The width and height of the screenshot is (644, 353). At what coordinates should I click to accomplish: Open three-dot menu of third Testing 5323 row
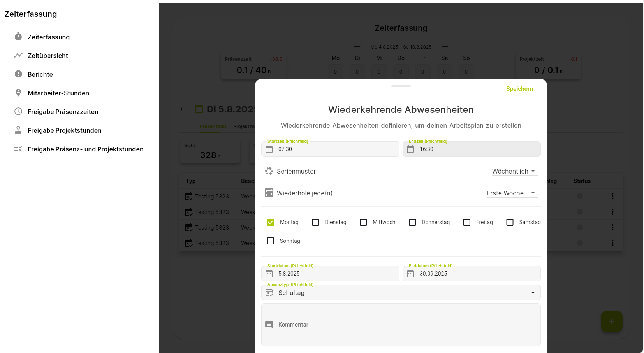612,227
